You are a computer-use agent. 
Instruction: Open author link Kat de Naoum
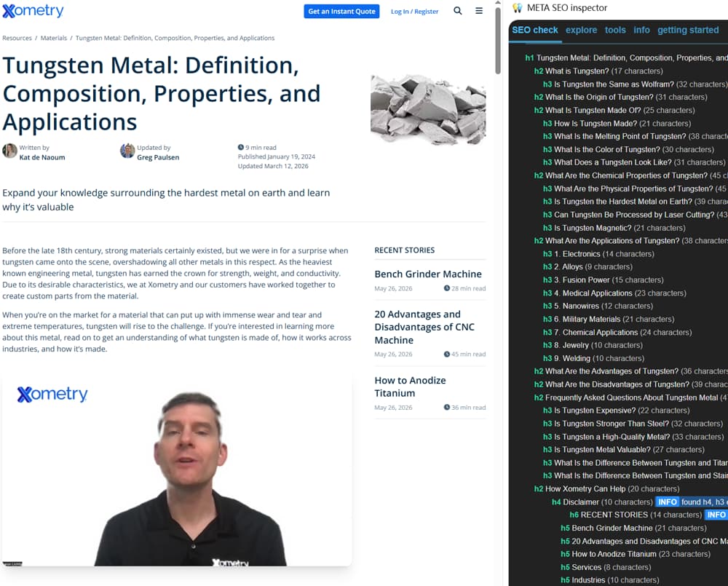[x=42, y=157]
